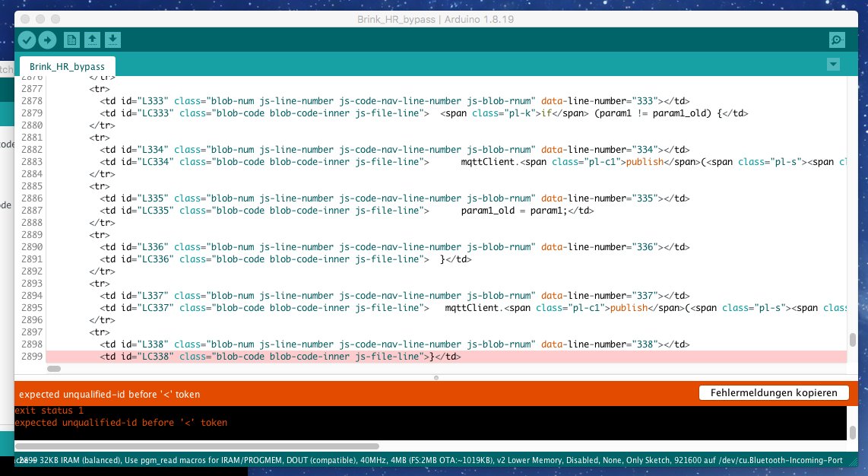Click line number 2899 in gutter
Image resolution: width=868 pixels, height=476 pixels.
[x=32, y=357]
